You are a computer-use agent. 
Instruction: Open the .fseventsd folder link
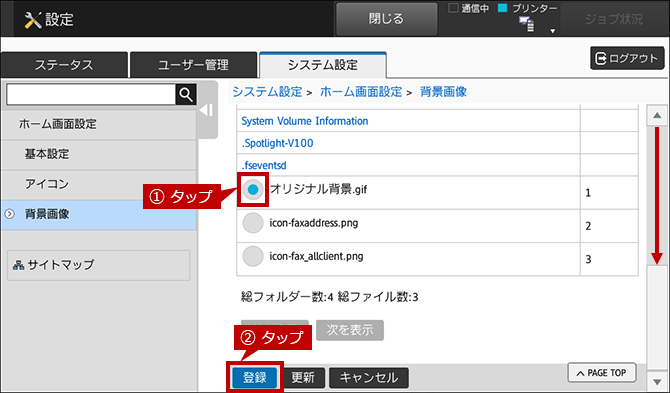tap(264, 165)
